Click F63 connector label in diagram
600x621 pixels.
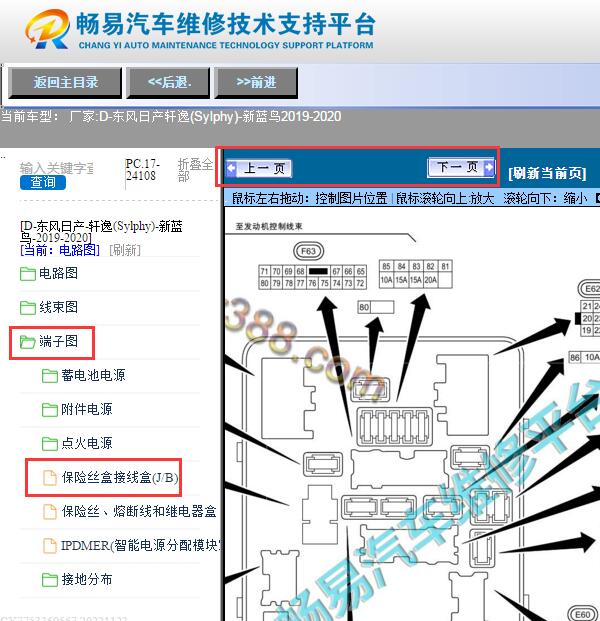click(308, 251)
